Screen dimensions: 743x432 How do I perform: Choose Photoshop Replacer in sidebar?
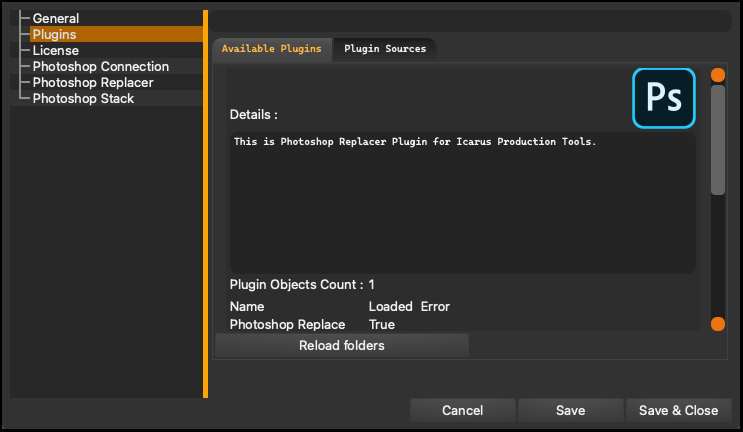93,82
